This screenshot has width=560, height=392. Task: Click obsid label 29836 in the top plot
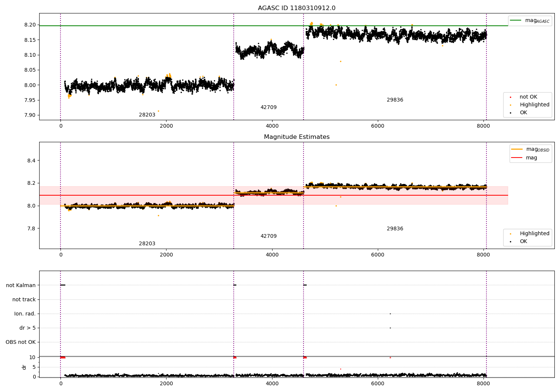(x=395, y=100)
